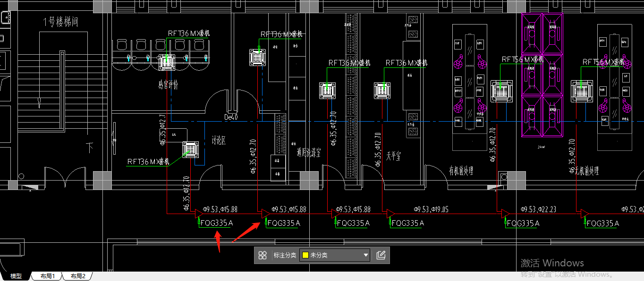Click FQG335A label below Φ9.53,Φ22.23

coord(523,223)
